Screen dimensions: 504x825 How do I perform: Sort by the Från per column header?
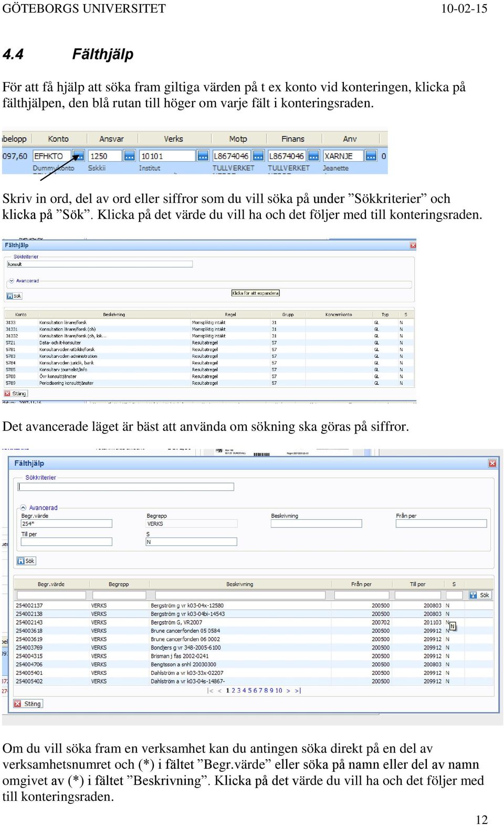click(x=361, y=584)
